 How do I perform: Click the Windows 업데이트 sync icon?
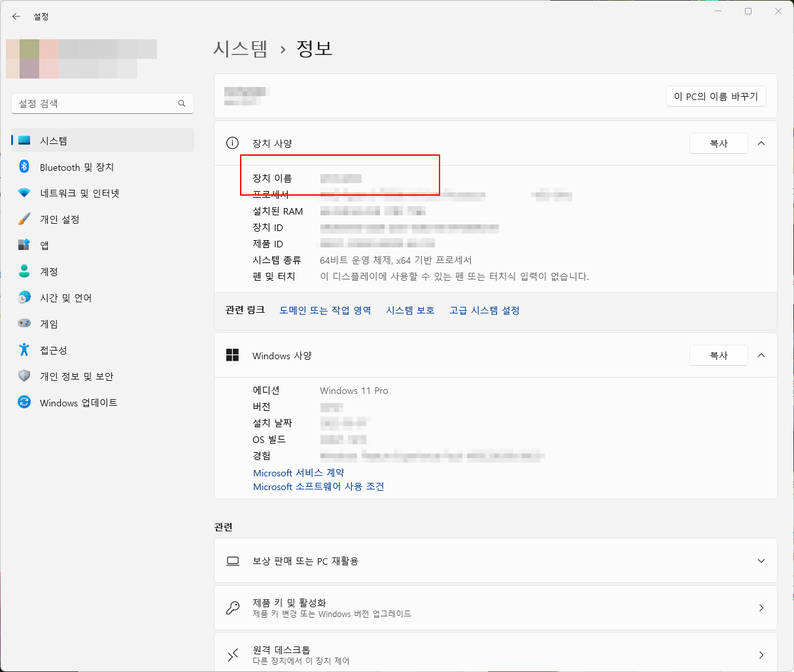click(x=24, y=402)
